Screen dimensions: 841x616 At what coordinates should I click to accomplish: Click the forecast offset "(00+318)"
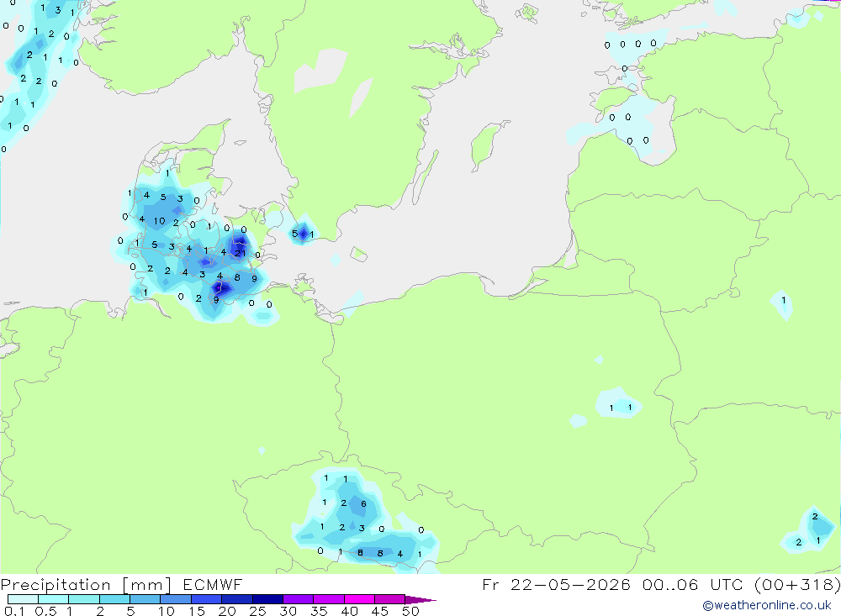[x=797, y=585]
